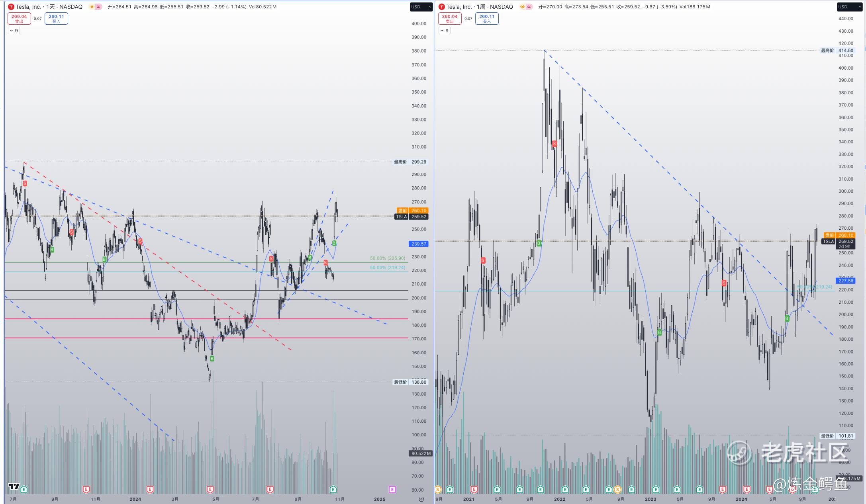
Task: Click the 盘前 260.10 price label on daily chart
Action: 412,211
